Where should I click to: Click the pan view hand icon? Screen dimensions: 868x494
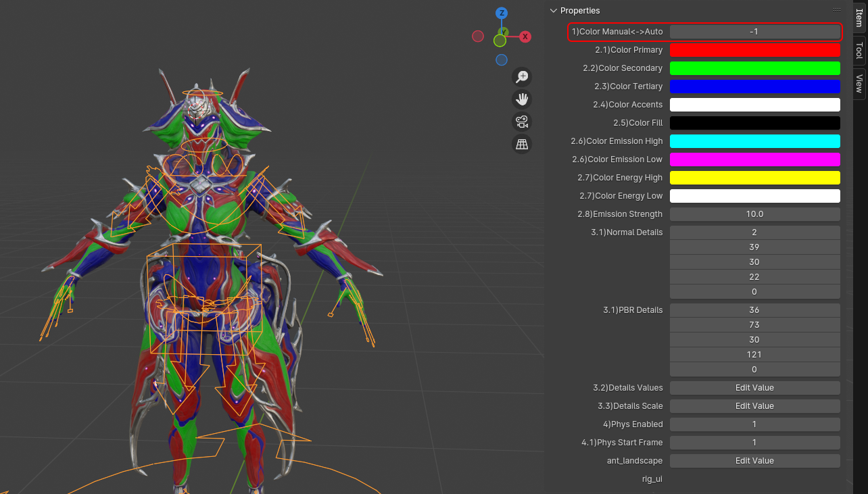coord(522,99)
